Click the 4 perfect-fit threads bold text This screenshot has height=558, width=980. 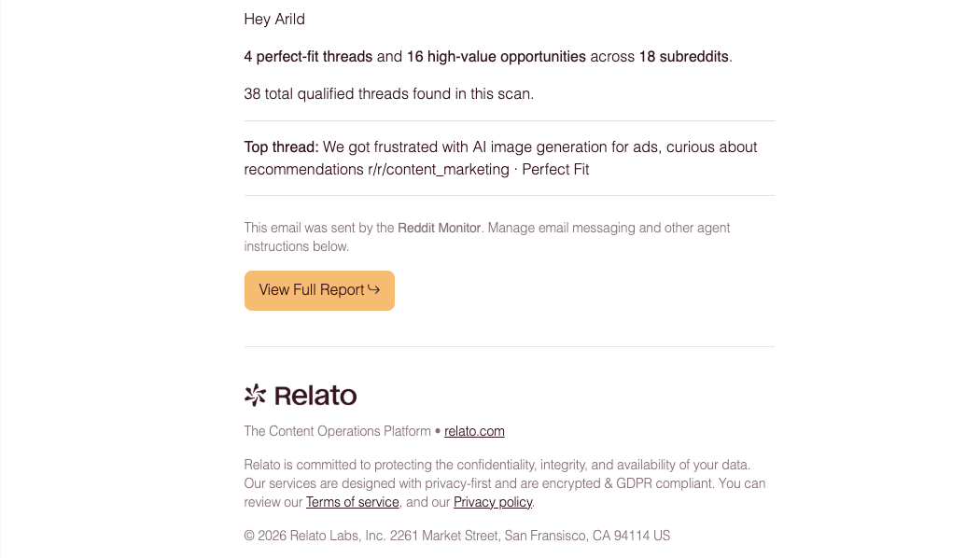tap(307, 56)
